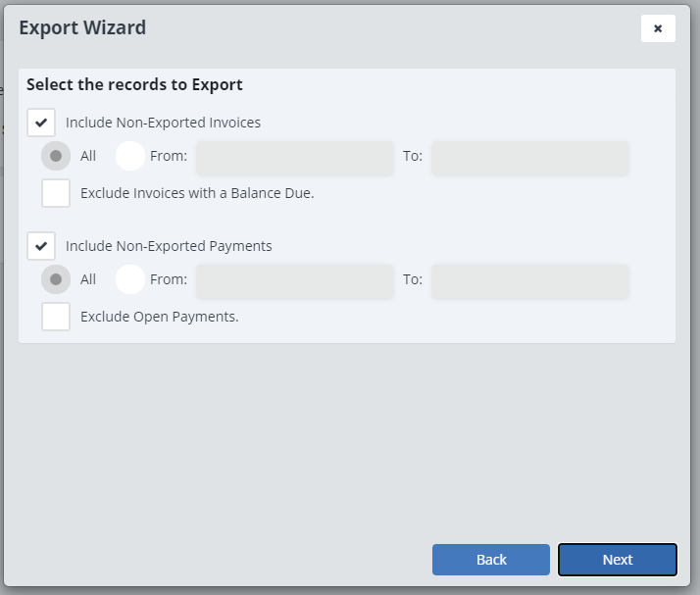Enable Exclude Invoices with a Balance Due
Image resolution: width=700 pixels, height=595 pixels.
pos(56,193)
